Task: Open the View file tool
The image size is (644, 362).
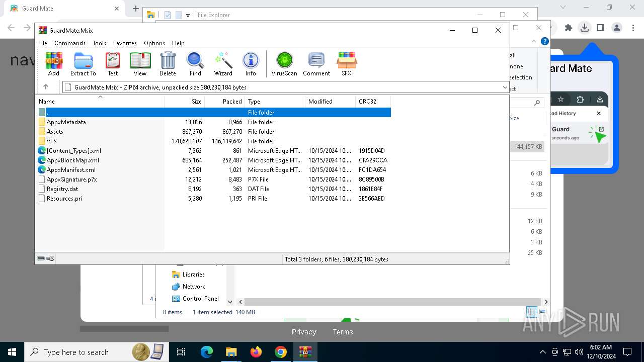Action: point(140,64)
